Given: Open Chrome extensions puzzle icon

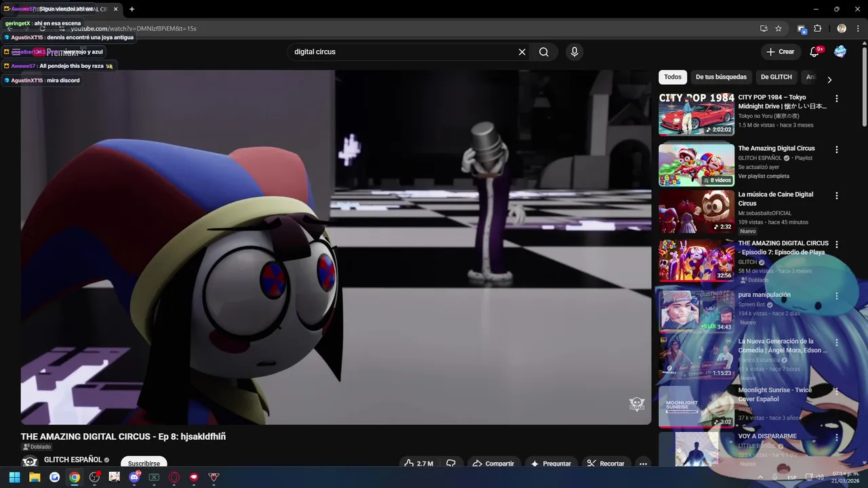Looking at the screenshot, I should [817, 28].
